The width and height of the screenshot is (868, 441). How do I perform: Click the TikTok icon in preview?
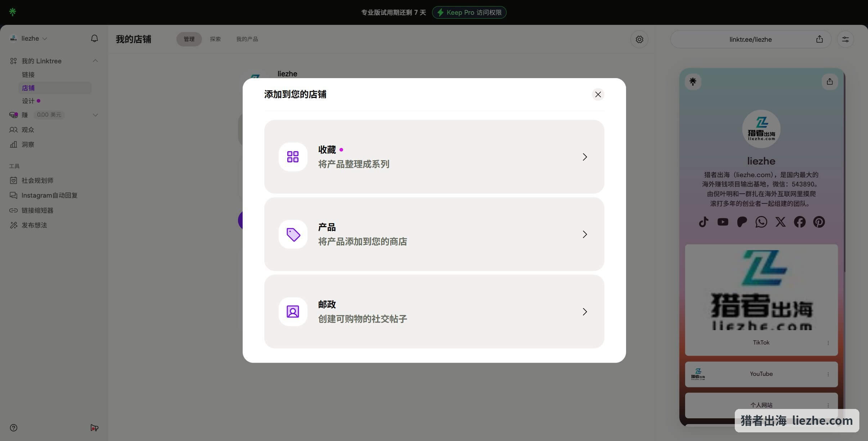click(703, 222)
